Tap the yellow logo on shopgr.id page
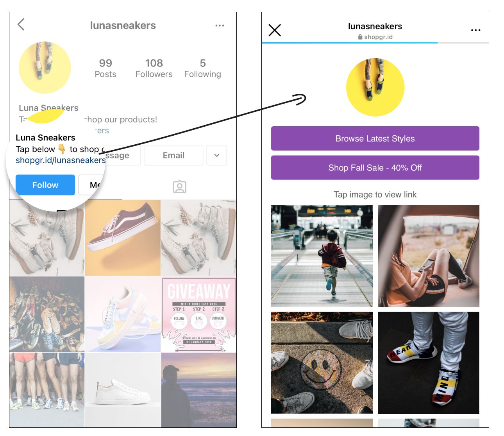Viewport: 504px width, 436px height. pyautogui.click(x=375, y=87)
